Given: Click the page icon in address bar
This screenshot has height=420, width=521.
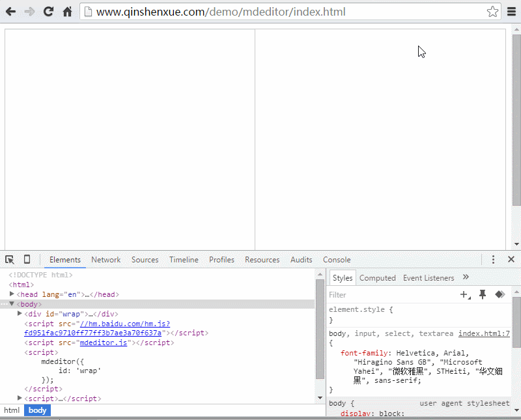Looking at the screenshot, I should click(x=88, y=12).
